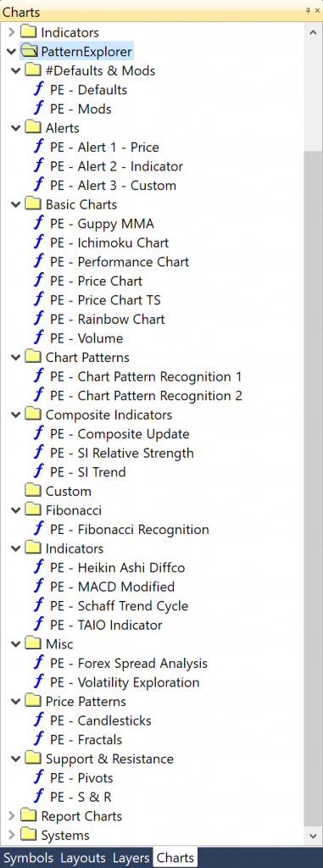
Task: Click the pin icon in the Charts panel header
Action: click(x=308, y=10)
